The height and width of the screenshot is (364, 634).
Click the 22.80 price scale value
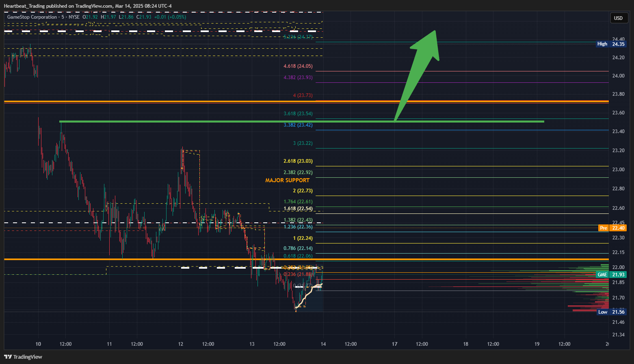coord(619,189)
